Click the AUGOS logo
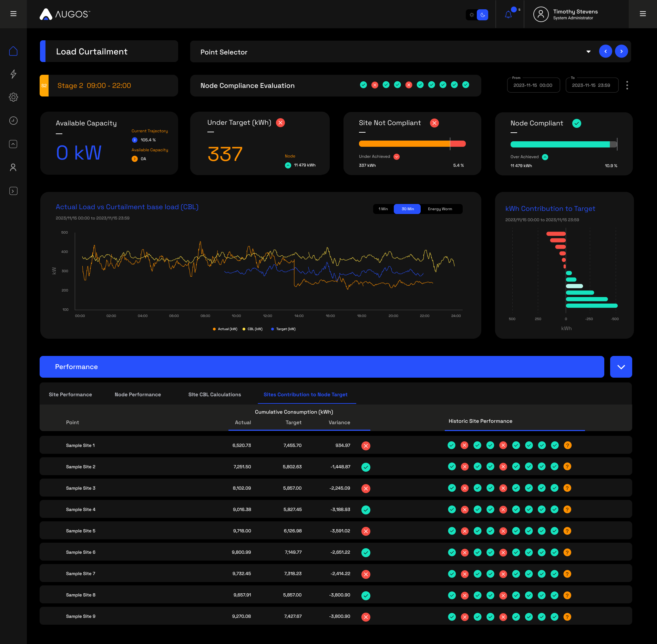The image size is (657, 644). 65,14
